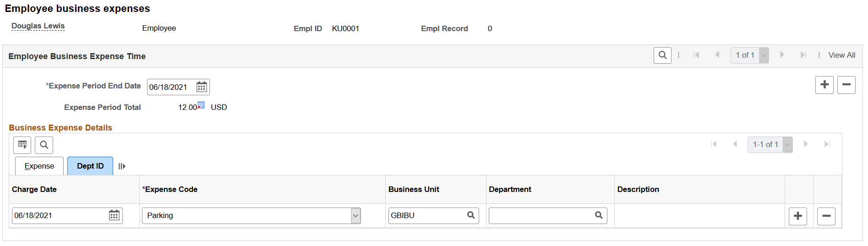The height and width of the screenshot is (246, 868).
Task: Click the Description column header
Action: 638,190
